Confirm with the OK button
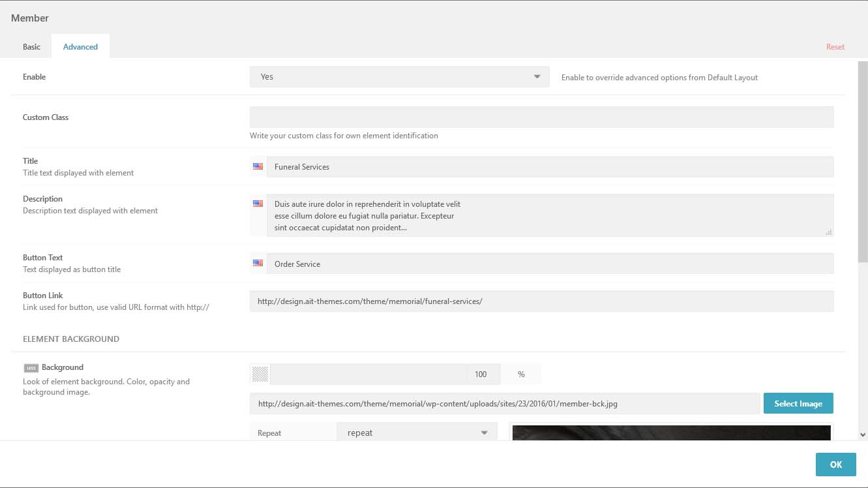 pyautogui.click(x=836, y=465)
